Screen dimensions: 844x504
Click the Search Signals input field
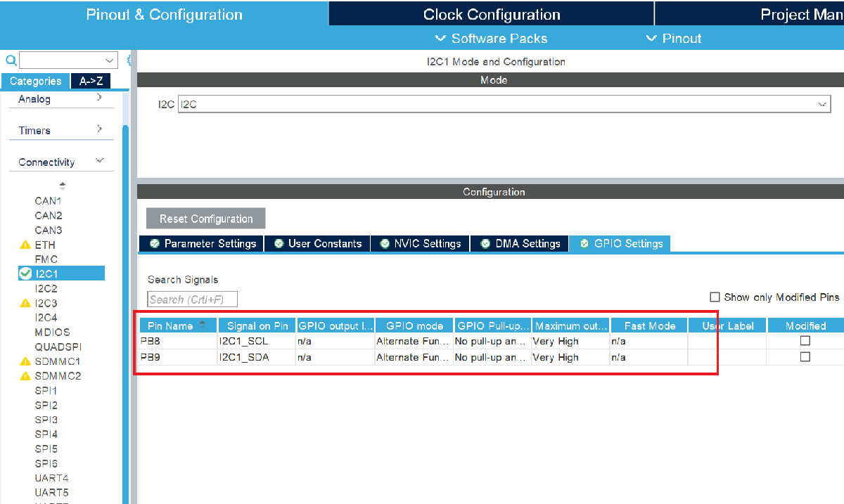pyautogui.click(x=192, y=299)
